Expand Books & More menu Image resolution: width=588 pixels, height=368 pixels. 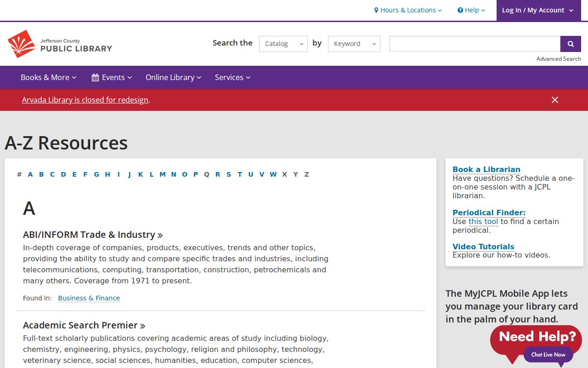pos(48,77)
